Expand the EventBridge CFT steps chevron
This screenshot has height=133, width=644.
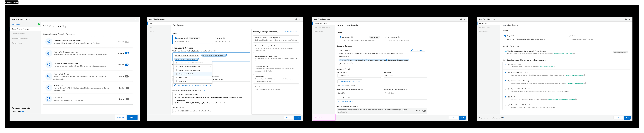204,90
